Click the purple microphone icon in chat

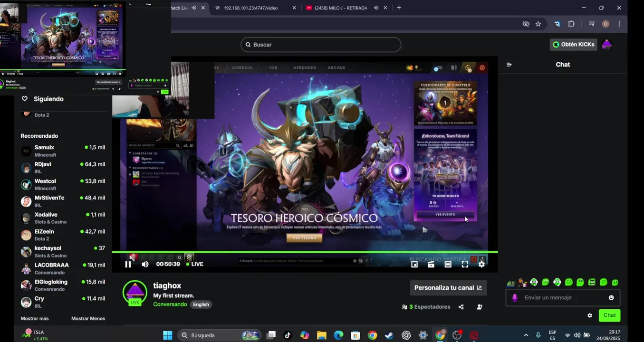click(x=514, y=298)
